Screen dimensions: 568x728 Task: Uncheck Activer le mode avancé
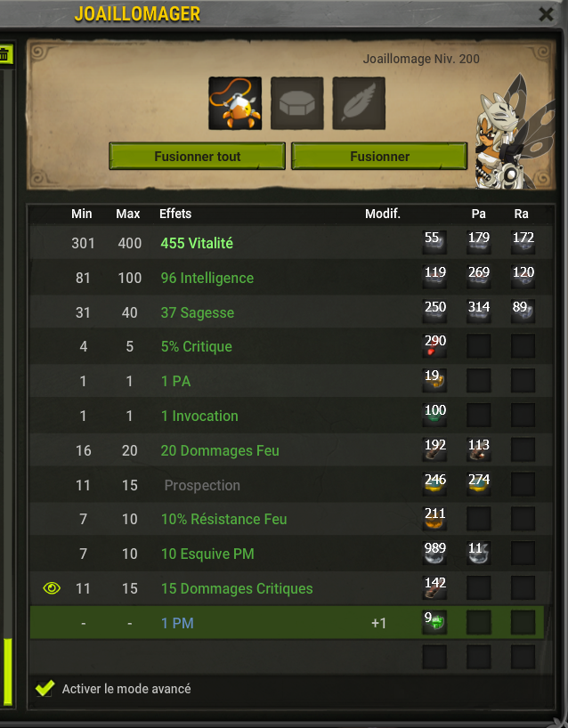[x=45, y=688]
